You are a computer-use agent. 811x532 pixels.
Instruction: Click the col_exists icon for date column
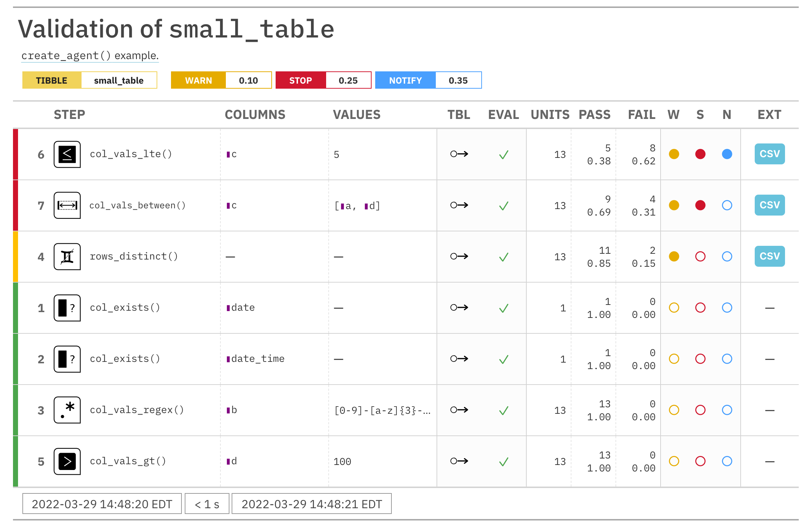67,308
